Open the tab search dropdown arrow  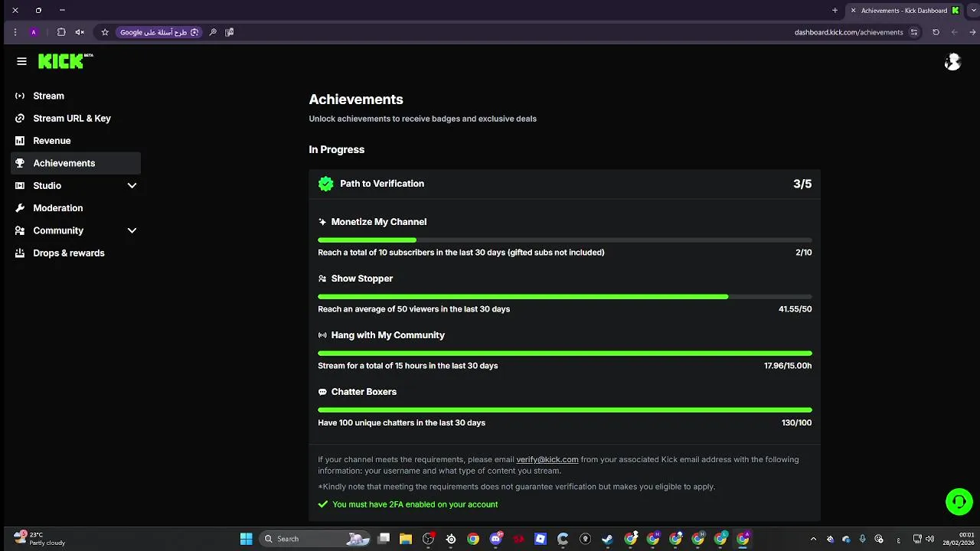point(972,11)
